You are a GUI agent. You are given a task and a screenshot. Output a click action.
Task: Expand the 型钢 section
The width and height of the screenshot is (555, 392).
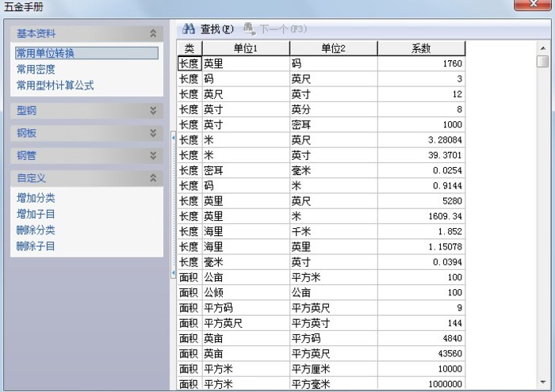(153, 111)
